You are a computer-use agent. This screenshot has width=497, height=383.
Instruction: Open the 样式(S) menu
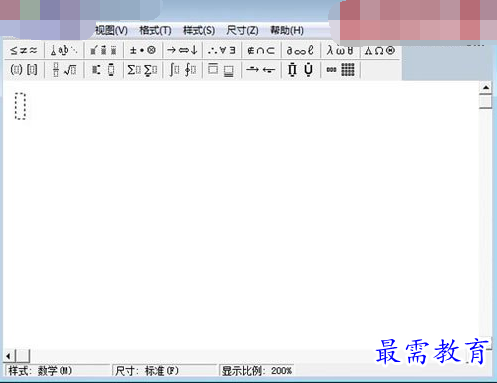click(199, 30)
